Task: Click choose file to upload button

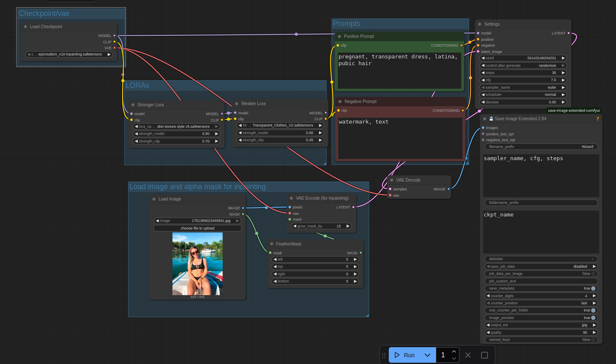Action: pos(197,228)
